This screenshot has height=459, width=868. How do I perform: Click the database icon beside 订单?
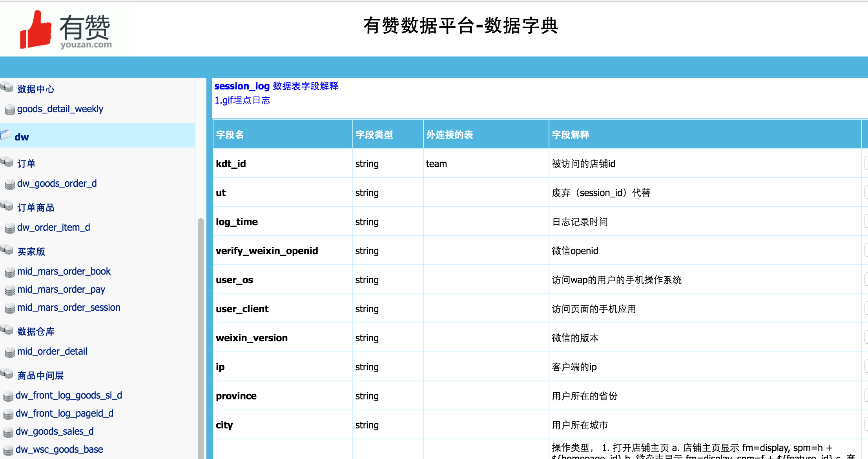pyautogui.click(x=7, y=162)
